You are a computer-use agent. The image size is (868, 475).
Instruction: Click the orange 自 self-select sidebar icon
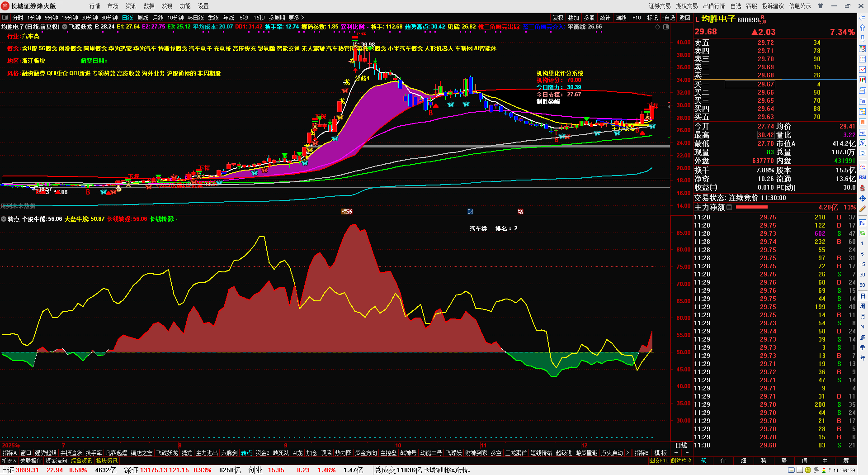[x=863, y=122]
